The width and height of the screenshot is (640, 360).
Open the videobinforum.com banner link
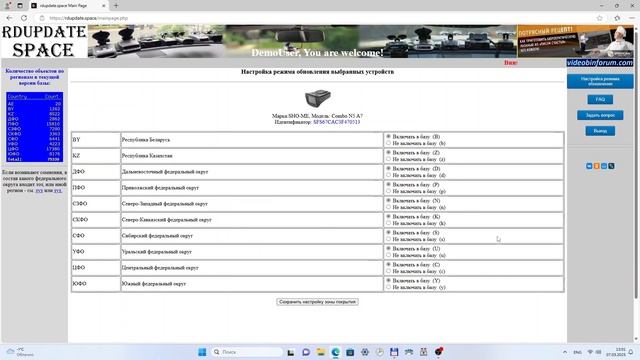coord(600,62)
